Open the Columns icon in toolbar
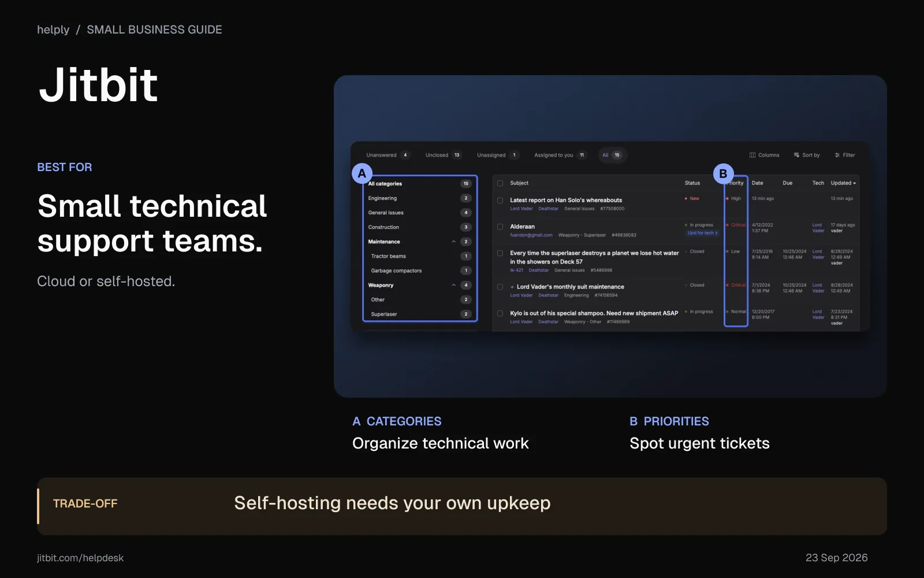Screen dimensions: 924x578 752,155
